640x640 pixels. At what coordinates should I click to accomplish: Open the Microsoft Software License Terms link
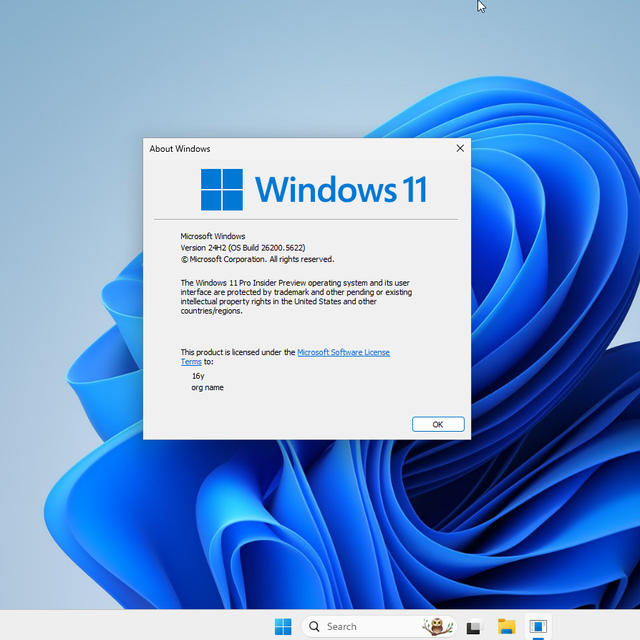point(343,352)
